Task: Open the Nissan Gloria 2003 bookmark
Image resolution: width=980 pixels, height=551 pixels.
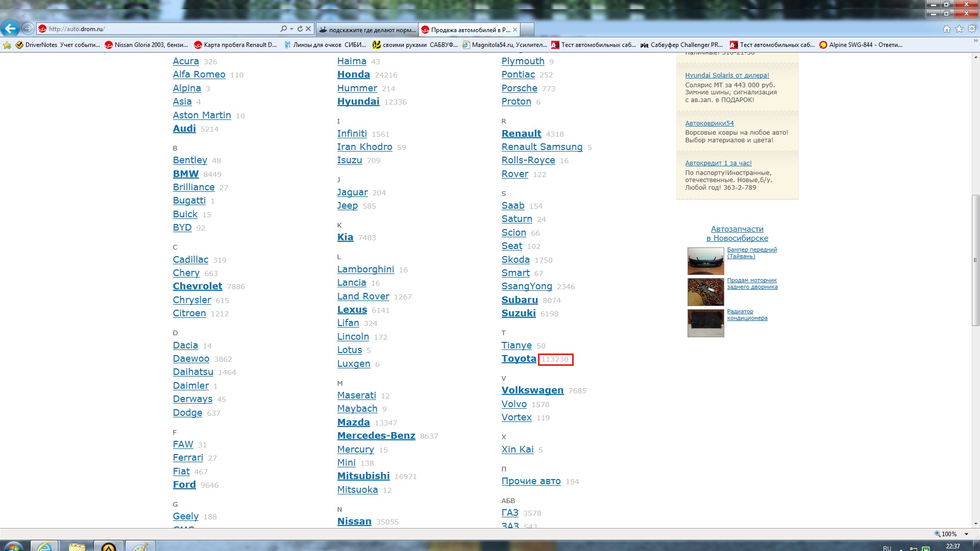Action: click(146, 45)
